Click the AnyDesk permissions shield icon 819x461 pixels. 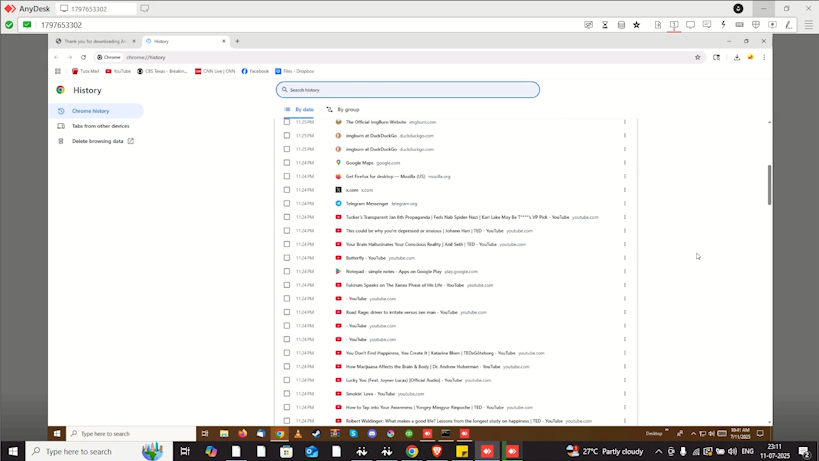[x=756, y=25]
